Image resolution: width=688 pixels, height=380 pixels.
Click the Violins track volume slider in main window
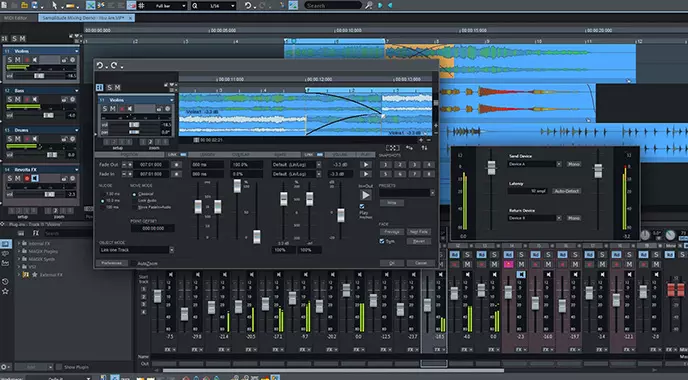click(x=39, y=76)
